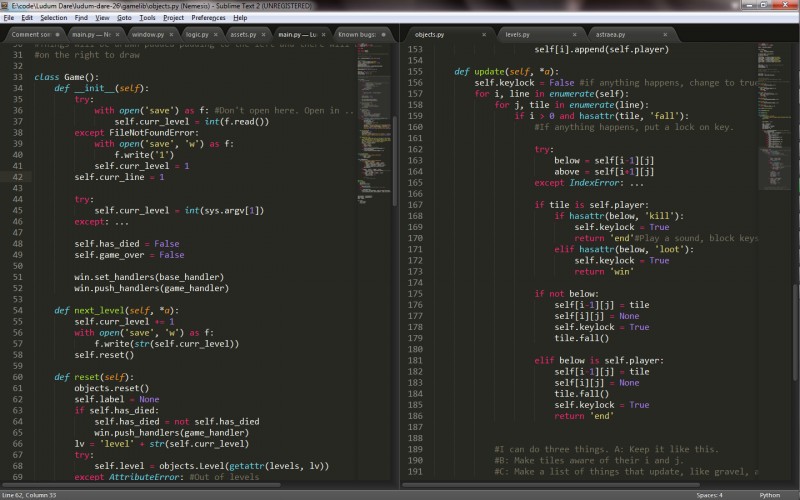The image size is (800, 500).
Task: Click 'Line 62, Column 35' status text
Action: click(x=29, y=495)
